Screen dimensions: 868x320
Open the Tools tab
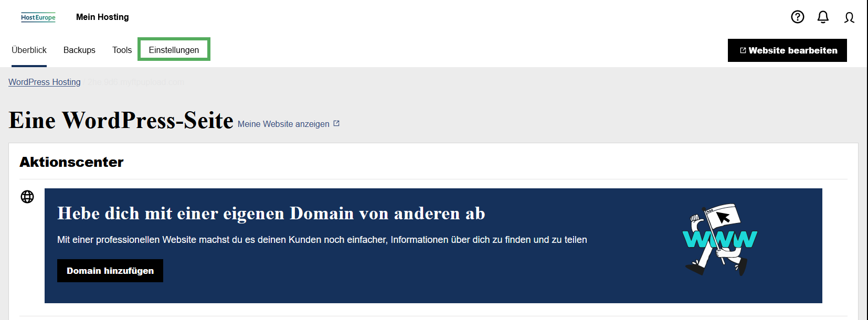[122, 50]
